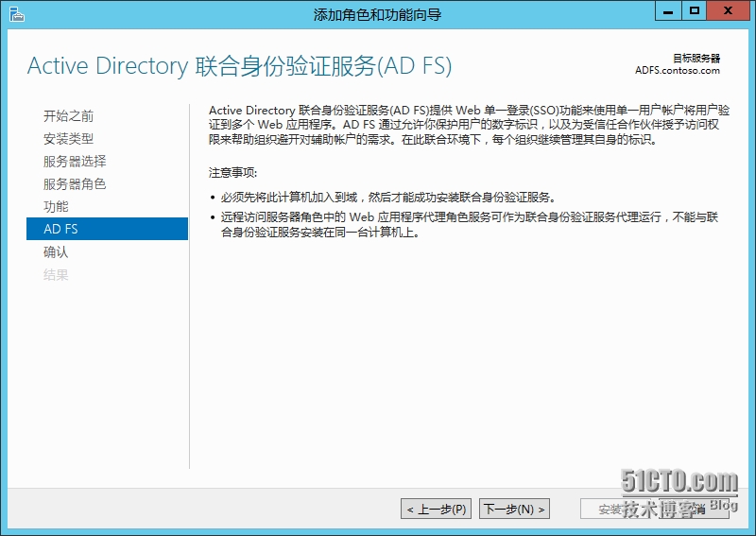The image size is (756, 536).
Task: Click the AD FS description paragraph text
Action: (x=463, y=125)
